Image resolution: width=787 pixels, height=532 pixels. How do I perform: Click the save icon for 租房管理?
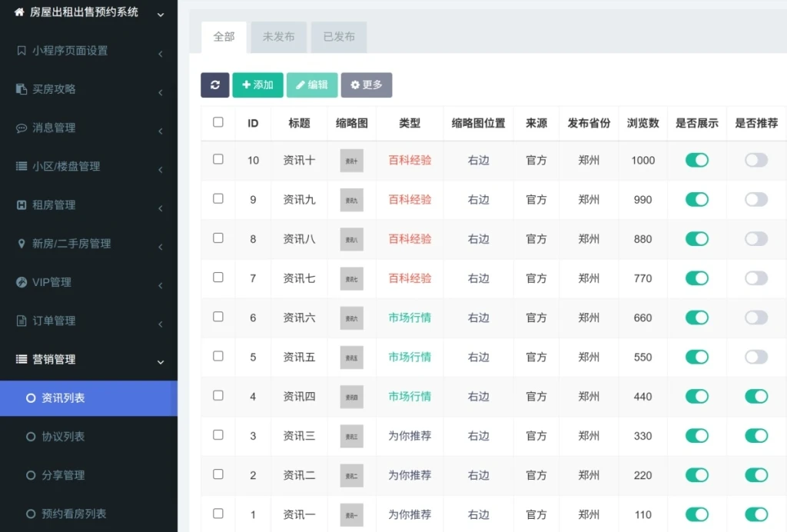[22, 205]
